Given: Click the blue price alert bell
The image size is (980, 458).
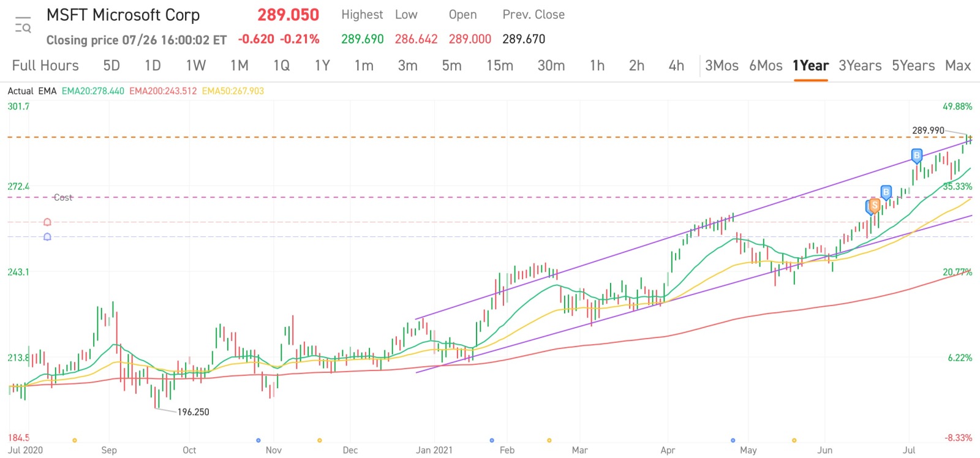Looking at the screenshot, I should (x=47, y=237).
